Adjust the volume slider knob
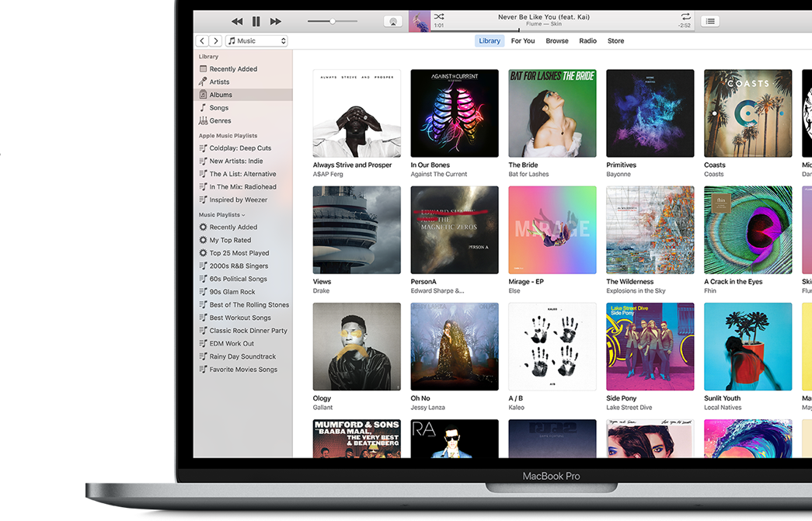The height and width of the screenshot is (521, 812). point(333,21)
